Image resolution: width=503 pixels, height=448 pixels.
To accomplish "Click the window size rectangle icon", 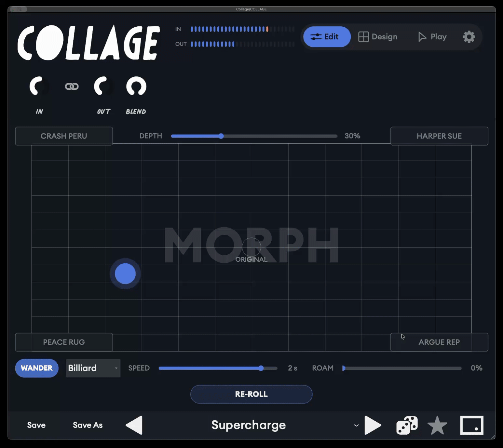I will click(x=472, y=425).
